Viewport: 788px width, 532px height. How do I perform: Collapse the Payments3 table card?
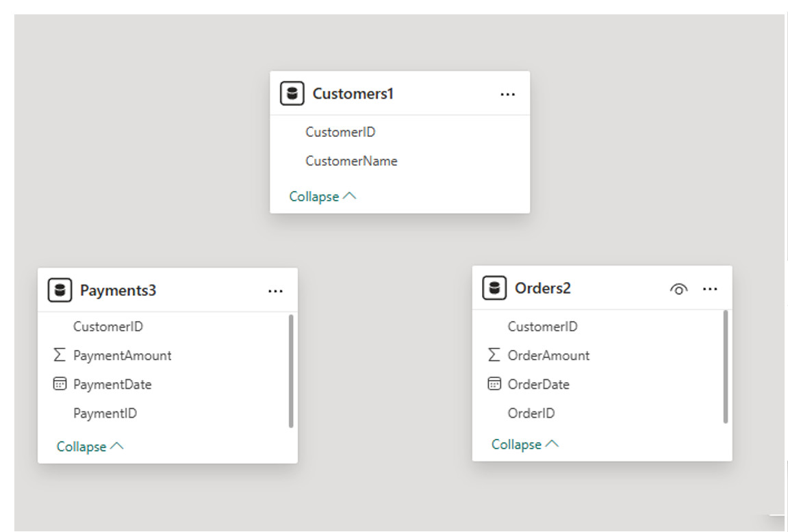[x=90, y=446]
